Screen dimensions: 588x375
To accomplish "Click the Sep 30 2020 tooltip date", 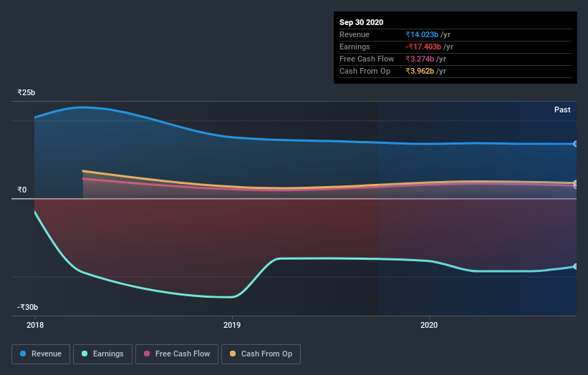I will pos(362,22).
